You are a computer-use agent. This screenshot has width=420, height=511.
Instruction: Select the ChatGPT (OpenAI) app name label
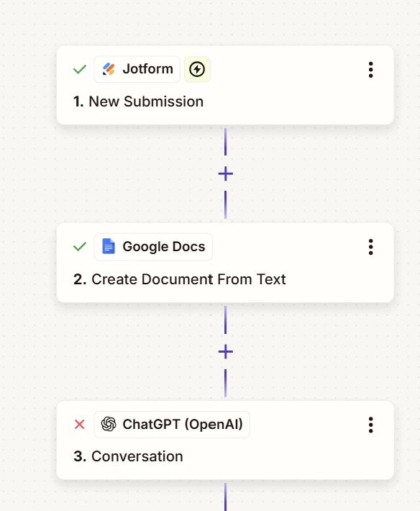pos(183,425)
